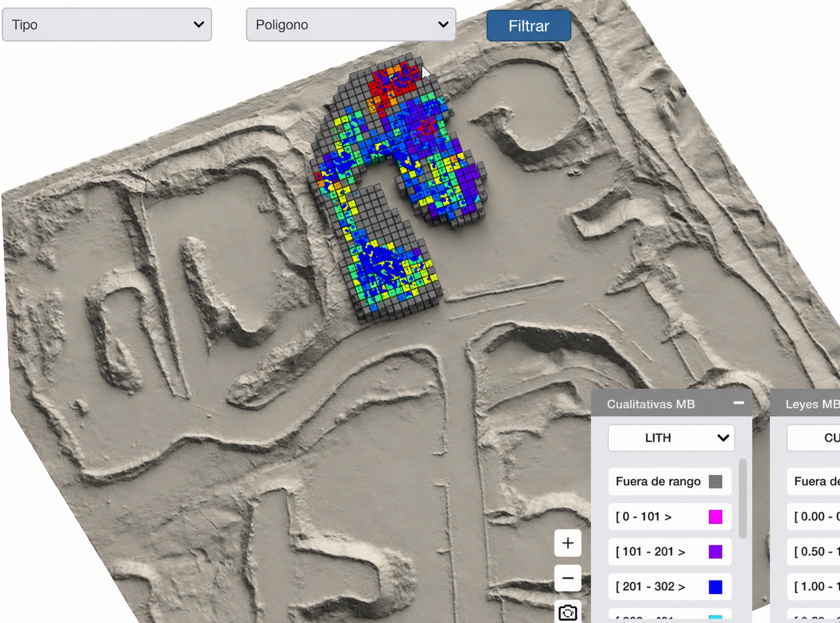
Task: Open the CU dropdown in Leyes panel
Action: 813,438
